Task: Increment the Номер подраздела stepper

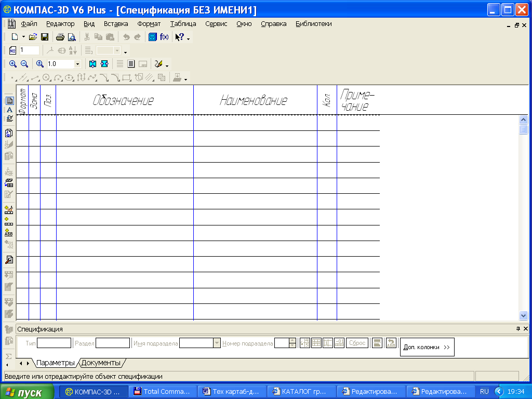Action: click(292, 341)
